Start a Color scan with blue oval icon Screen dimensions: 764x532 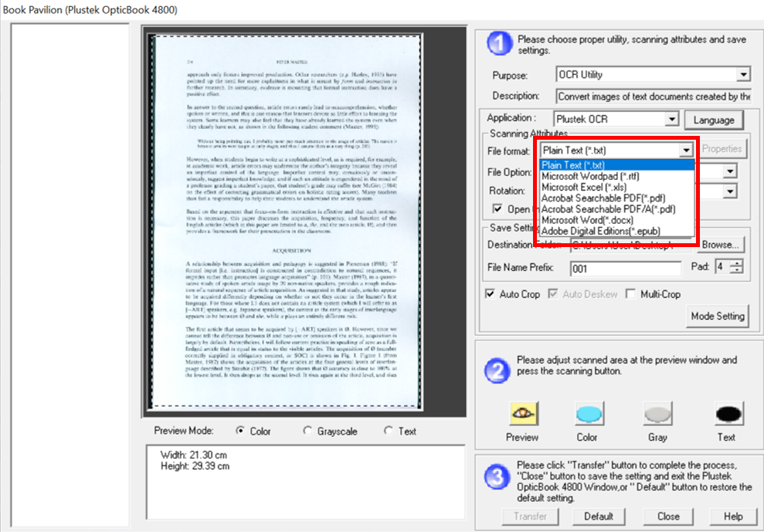(586, 415)
